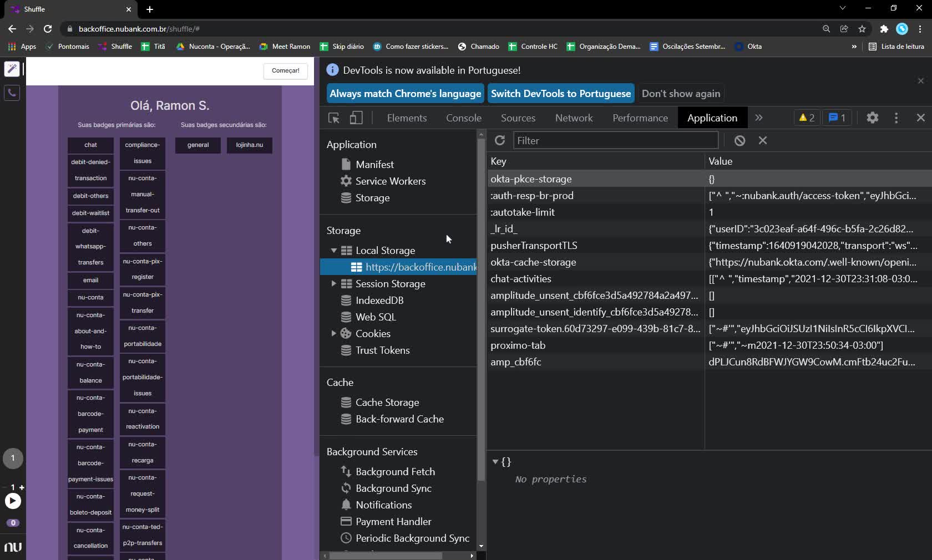Viewport: 932px width, 560px height.
Task: Click the storage Filter input field
Action: (615, 141)
